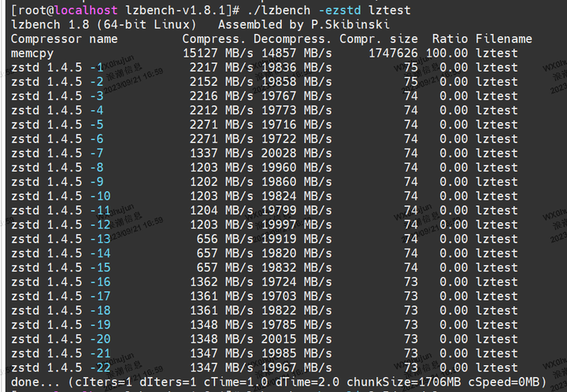Click 'zstd 1.4.5 -21' row name
The image size is (567, 392).
tap(61, 353)
